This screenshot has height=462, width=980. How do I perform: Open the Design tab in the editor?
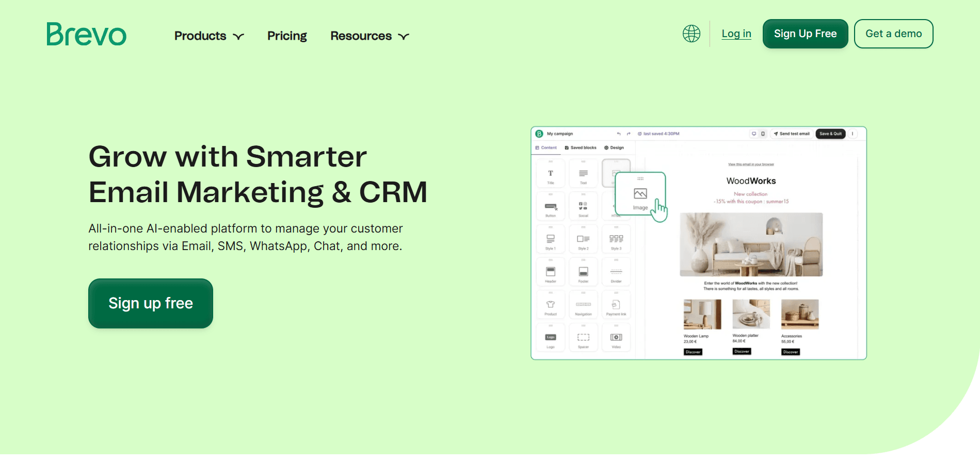point(614,147)
